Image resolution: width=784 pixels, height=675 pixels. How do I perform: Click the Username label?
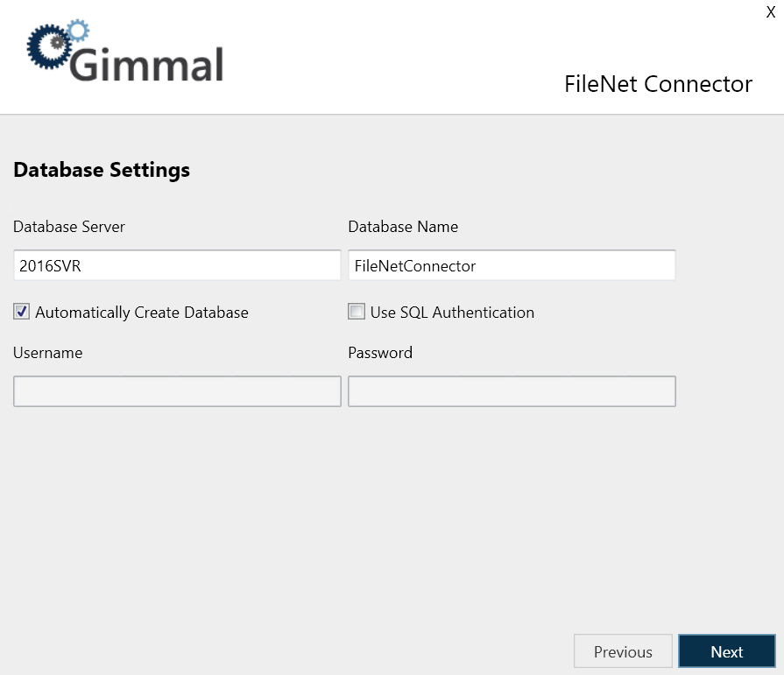48,353
